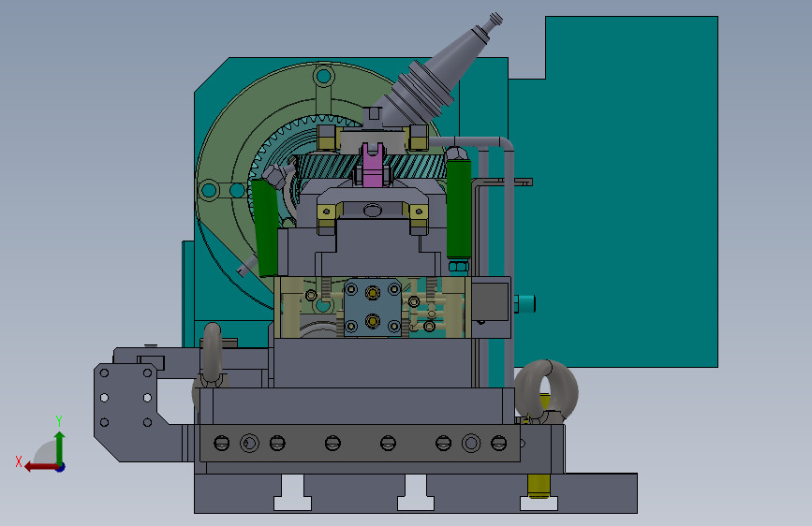Viewport: 812px width, 526px height.
Task: Click the green Y axis arrow of triad
Action: pyautogui.click(x=60, y=446)
